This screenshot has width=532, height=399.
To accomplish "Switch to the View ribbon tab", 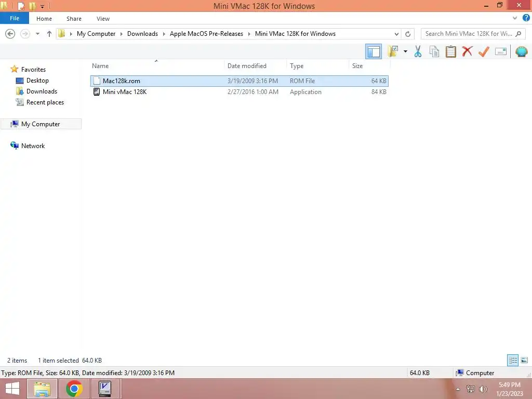I will click(103, 19).
